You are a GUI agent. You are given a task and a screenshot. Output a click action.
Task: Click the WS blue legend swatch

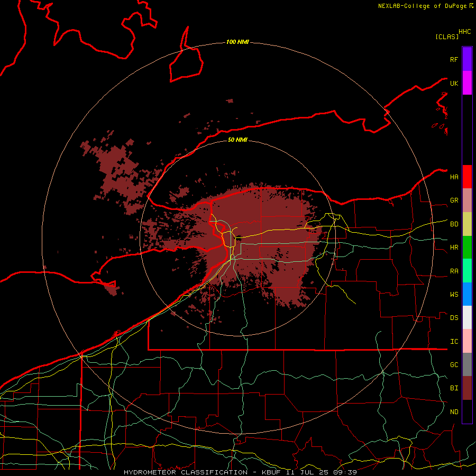tap(467, 294)
